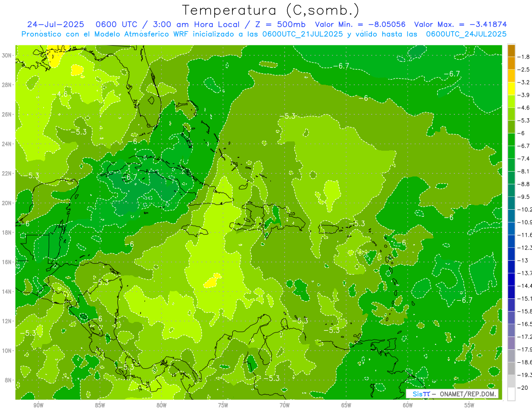Click the 'Valor Max. = -3.41874' value
The image size is (532, 411).
coord(460,24)
